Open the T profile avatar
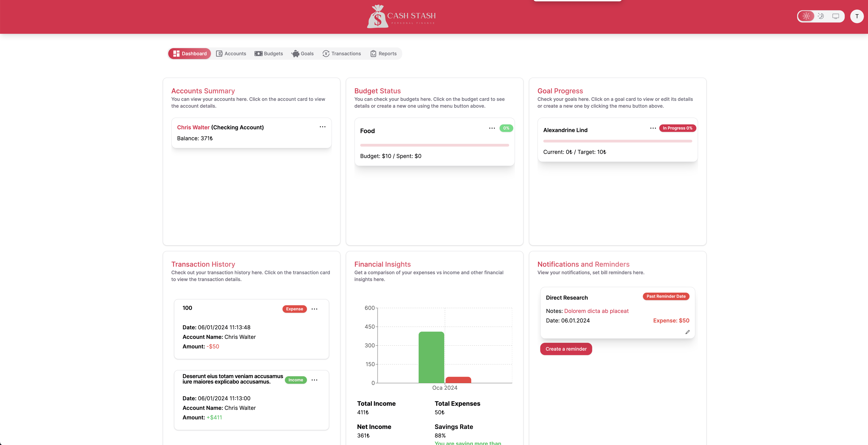 tap(857, 16)
